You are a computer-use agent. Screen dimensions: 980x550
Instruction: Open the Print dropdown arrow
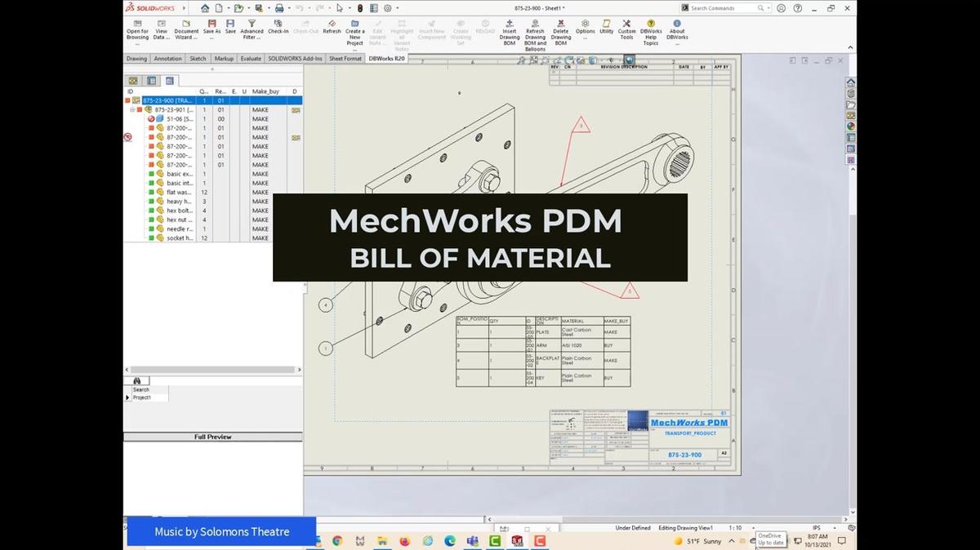(287, 8)
